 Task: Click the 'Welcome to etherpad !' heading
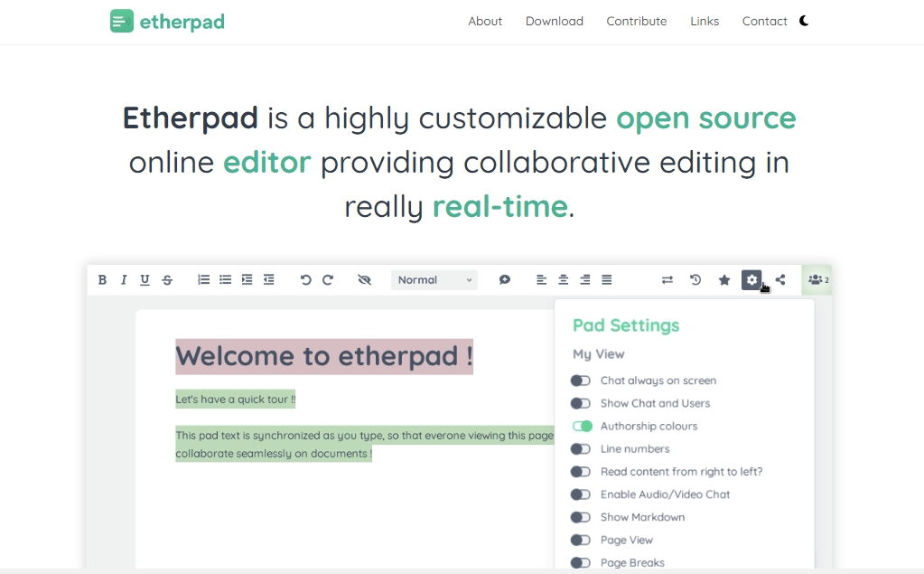pos(324,356)
